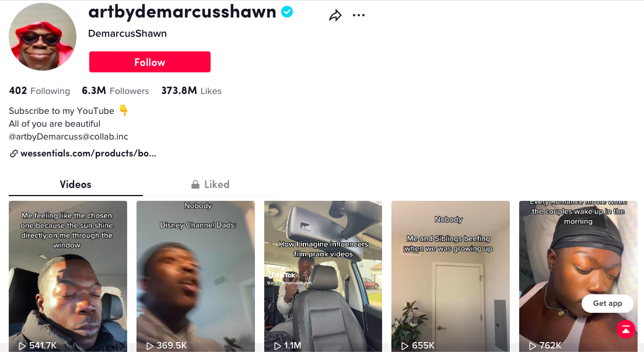Switch to the Videos tab
The height and width of the screenshot is (352, 644).
pos(76,184)
